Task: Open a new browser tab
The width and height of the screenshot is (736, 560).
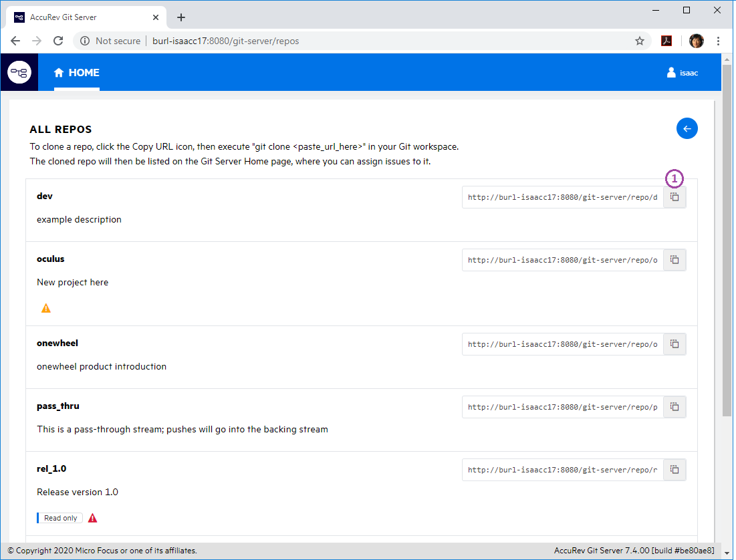Action: (181, 17)
